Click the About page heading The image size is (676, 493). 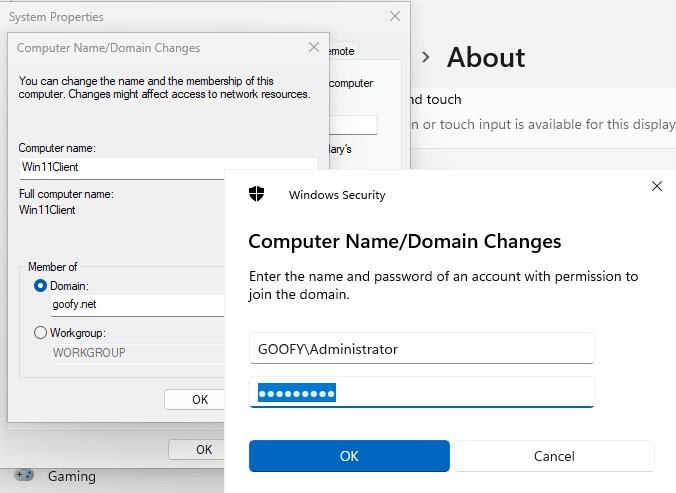coord(486,57)
